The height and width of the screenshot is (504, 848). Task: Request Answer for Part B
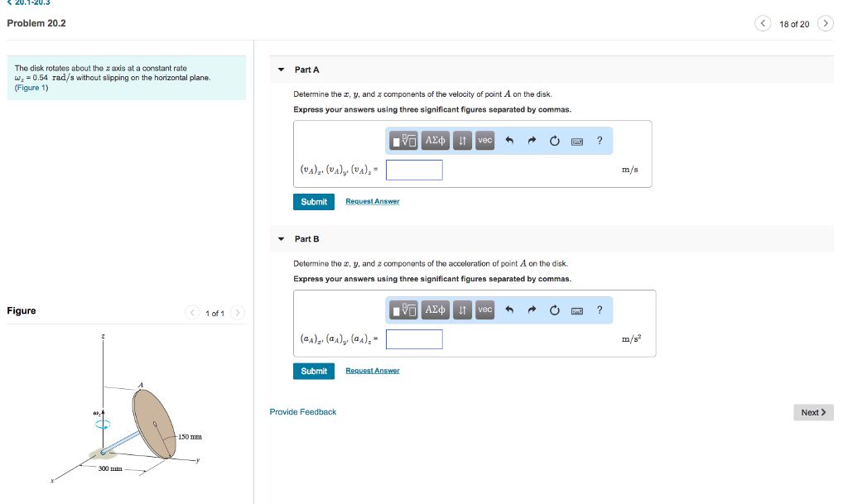point(373,371)
